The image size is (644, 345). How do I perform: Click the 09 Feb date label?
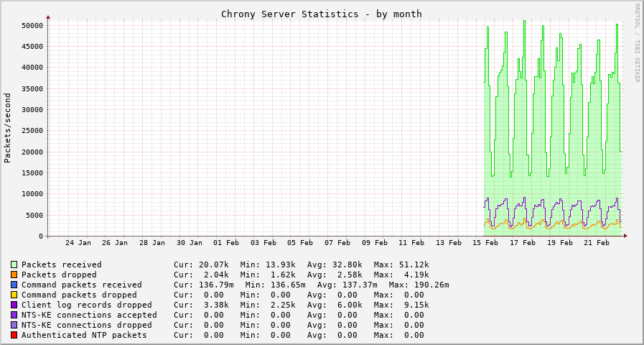coord(375,243)
